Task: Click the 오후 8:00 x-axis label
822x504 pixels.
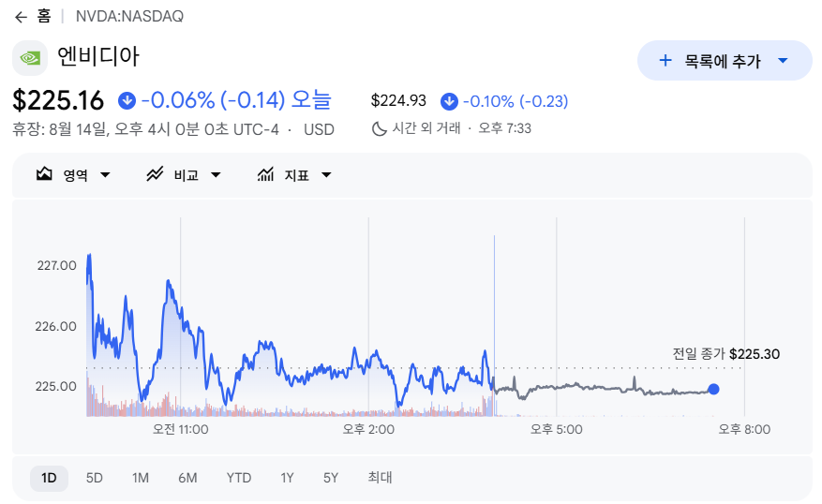Action: point(744,430)
